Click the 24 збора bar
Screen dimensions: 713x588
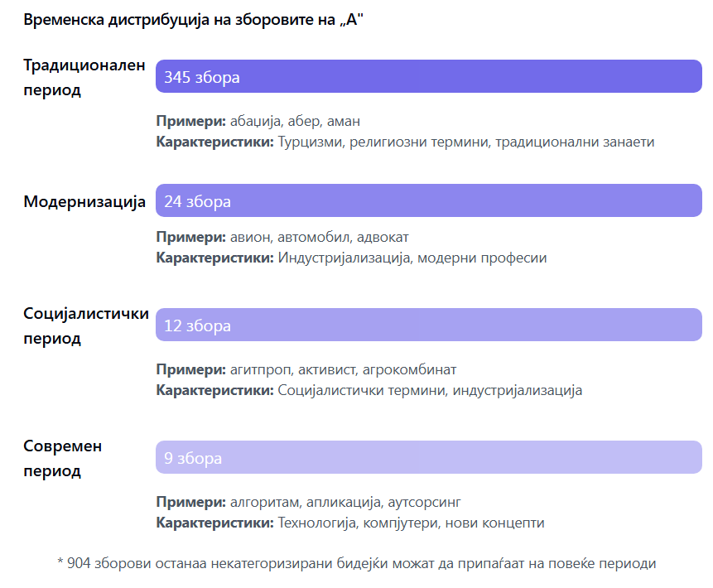429,200
